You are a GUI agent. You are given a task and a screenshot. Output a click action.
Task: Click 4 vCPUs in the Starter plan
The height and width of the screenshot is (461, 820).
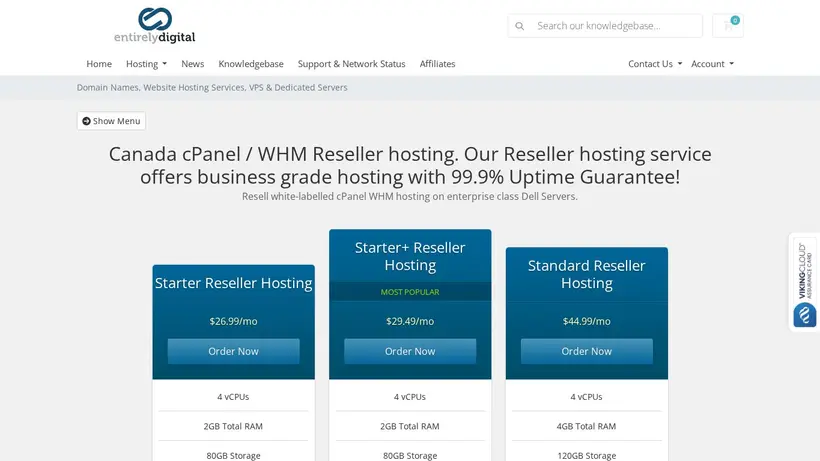233,397
